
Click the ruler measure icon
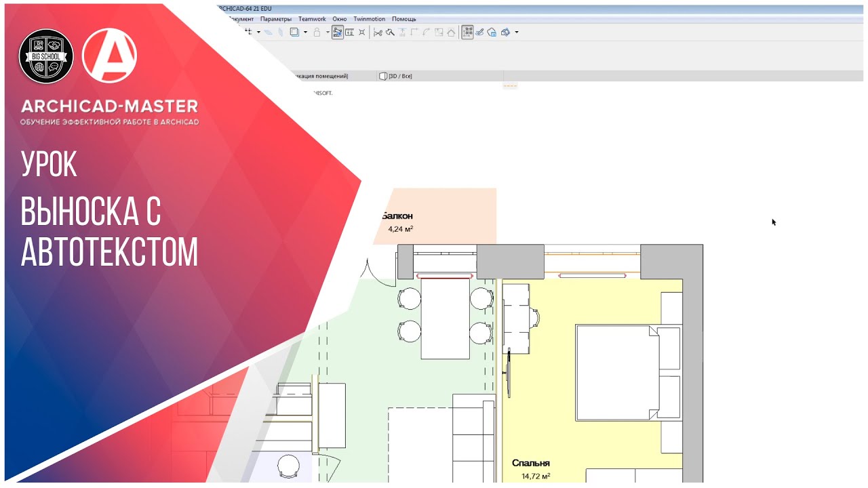pyautogui.click(x=349, y=32)
